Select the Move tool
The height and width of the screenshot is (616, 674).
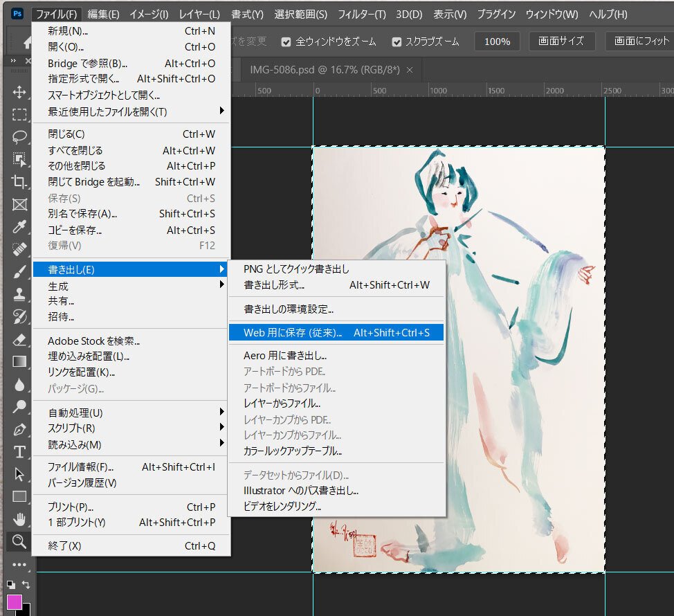19,92
